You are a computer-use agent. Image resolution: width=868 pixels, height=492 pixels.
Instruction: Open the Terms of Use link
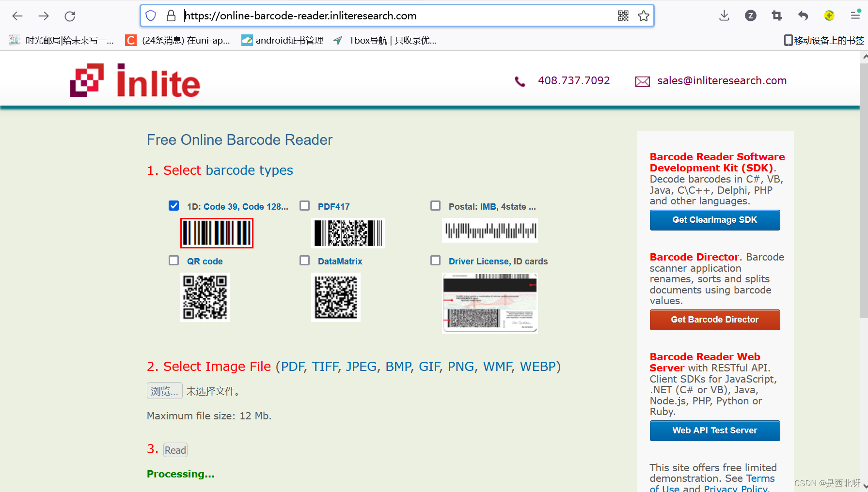(x=712, y=484)
